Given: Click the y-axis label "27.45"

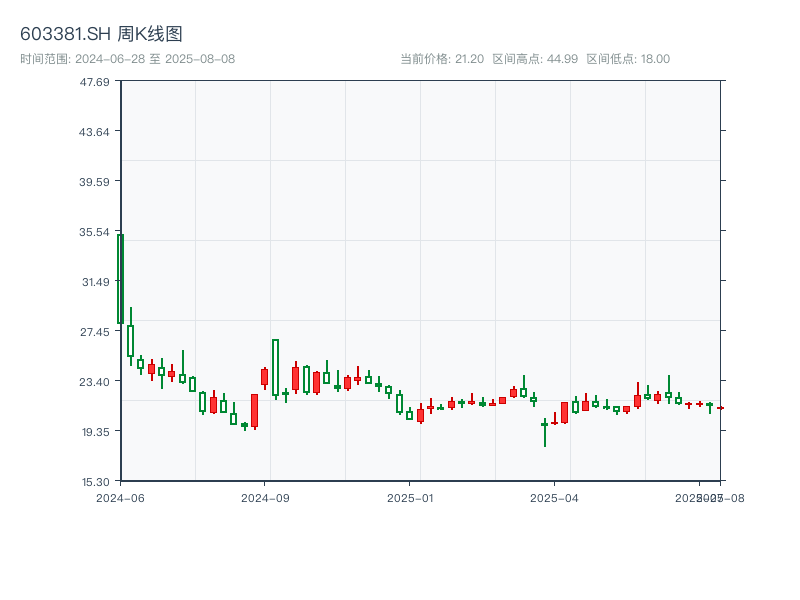Looking at the screenshot, I should coord(94,332).
